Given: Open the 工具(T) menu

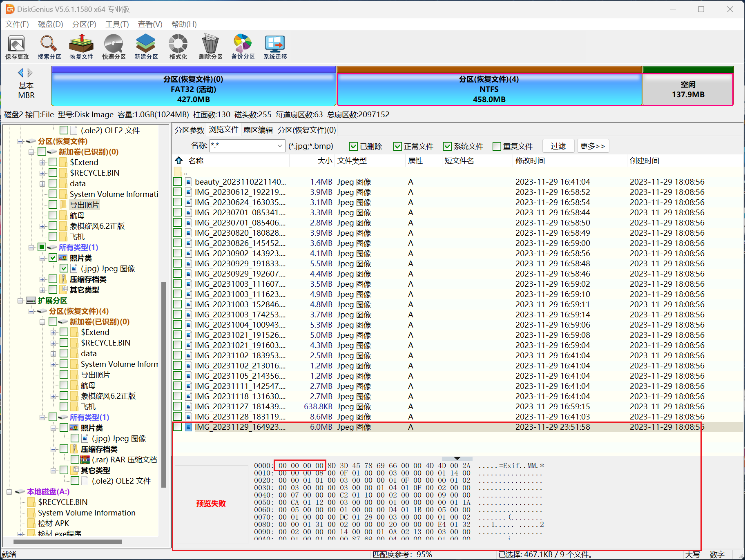Looking at the screenshot, I should pos(117,24).
